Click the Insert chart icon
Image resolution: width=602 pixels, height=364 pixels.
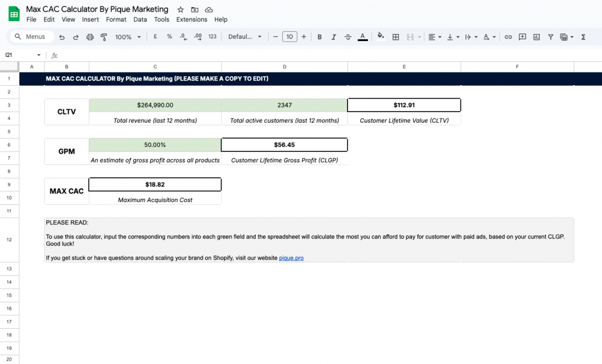click(536, 37)
